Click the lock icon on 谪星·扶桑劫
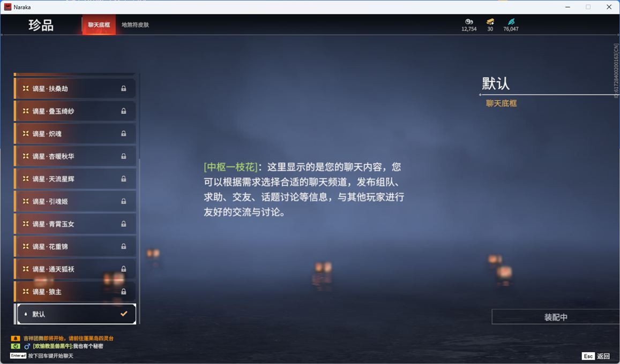The image size is (620, 364). pyautogui.click(x=124, y=88)
